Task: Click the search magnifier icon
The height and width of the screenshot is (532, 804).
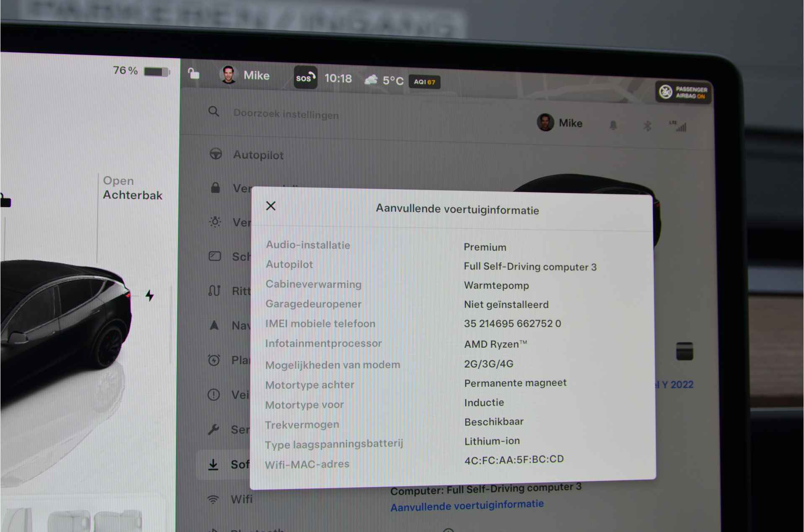Action: coord(214,111)
